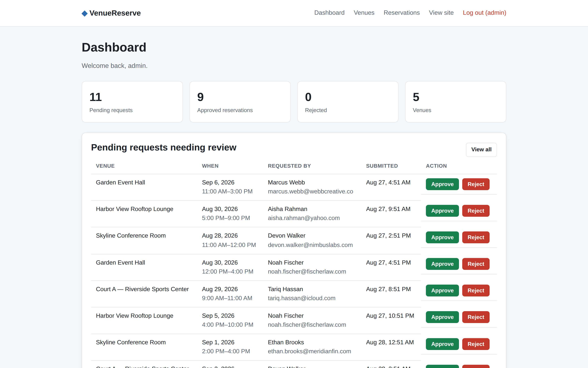
Task: Click the SUBMITTED column header
Action: coord(382,166)
